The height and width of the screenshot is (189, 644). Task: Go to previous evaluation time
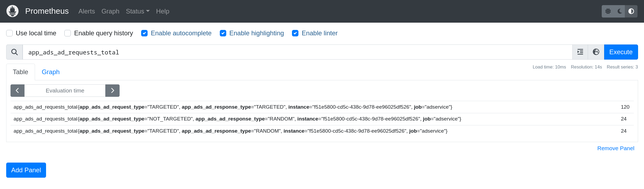tap(18, 91)
